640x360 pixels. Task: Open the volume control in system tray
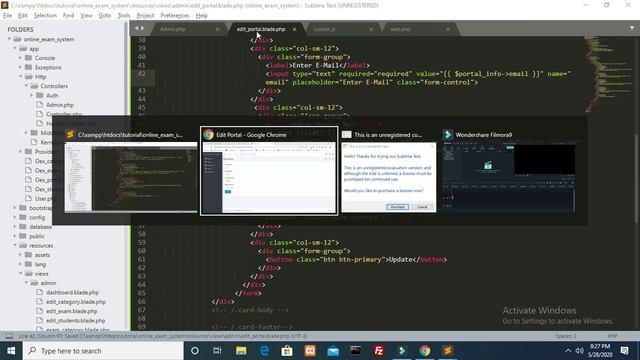[x=579, y=351]
